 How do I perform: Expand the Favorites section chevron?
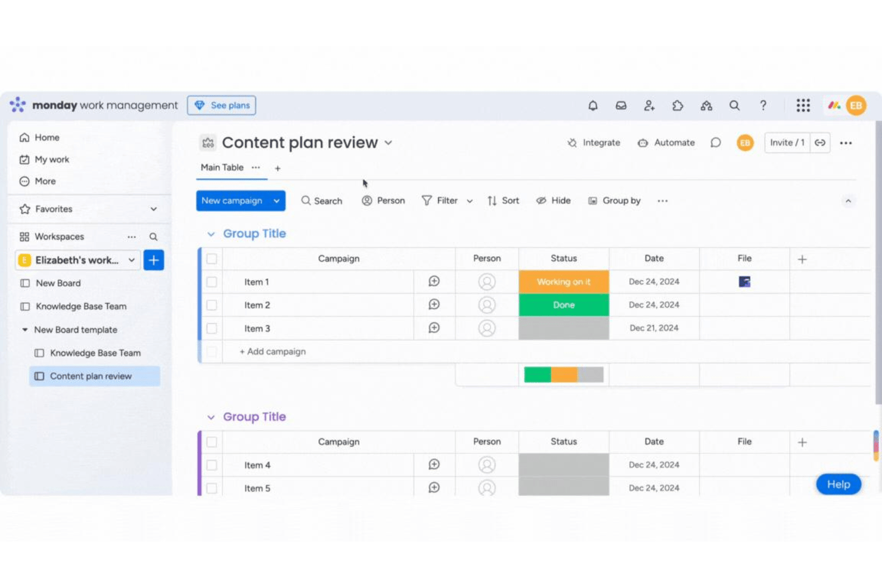tap(154, 209)
